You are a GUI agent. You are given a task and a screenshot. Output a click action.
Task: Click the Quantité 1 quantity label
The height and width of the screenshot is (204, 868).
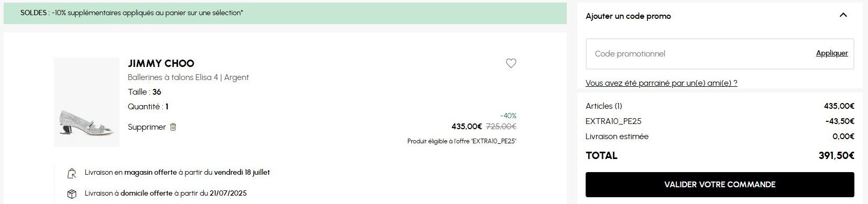(x=148, y=107)
